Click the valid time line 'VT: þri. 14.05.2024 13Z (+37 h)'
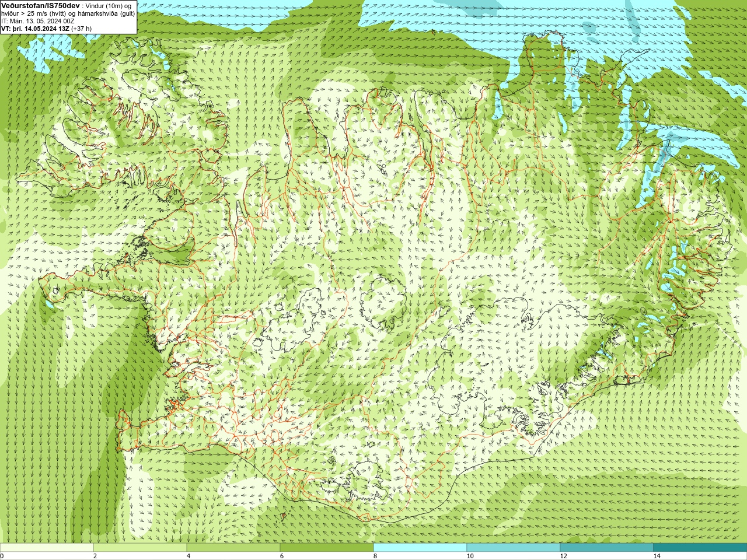 click(x=47, y=29)
